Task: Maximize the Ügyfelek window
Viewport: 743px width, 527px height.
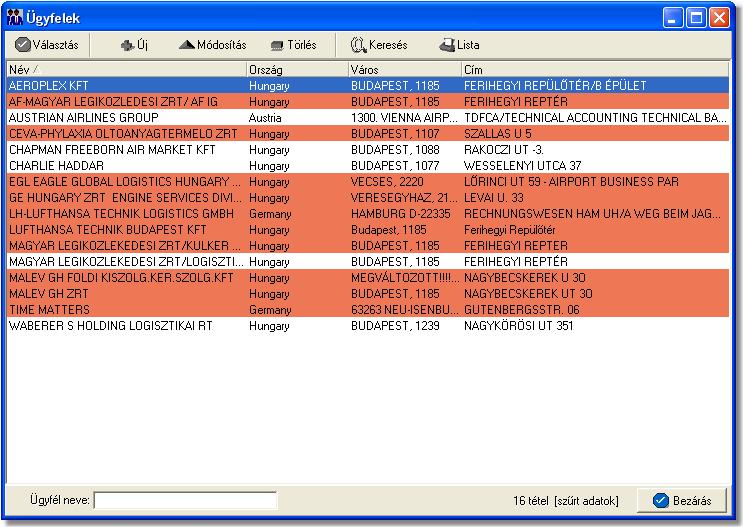Action: [x=696, y=18]
